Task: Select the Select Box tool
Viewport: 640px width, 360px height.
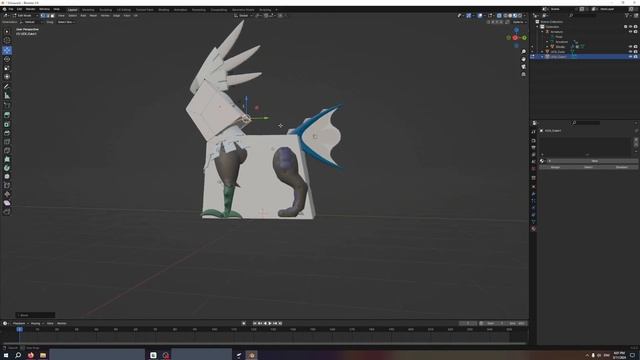Action: click(7, 31)
